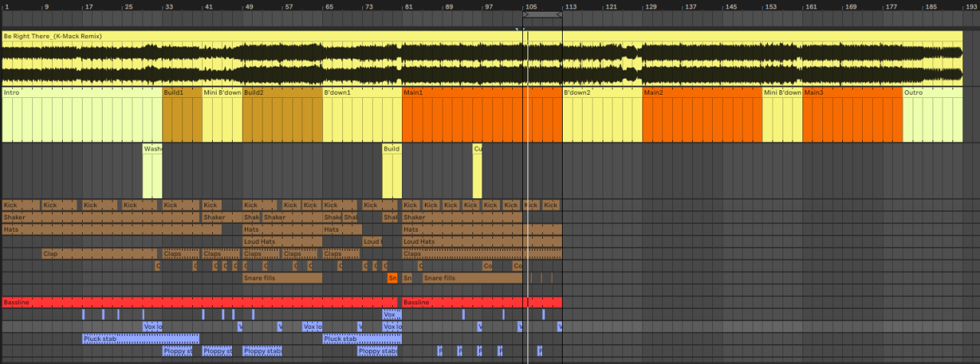Select the first red Bassline clip
The image size is (980, 364).
(199, 303)
